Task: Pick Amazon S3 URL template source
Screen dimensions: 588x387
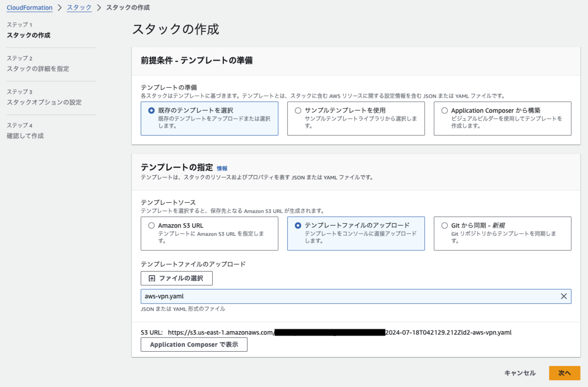Action: [151, 226]
